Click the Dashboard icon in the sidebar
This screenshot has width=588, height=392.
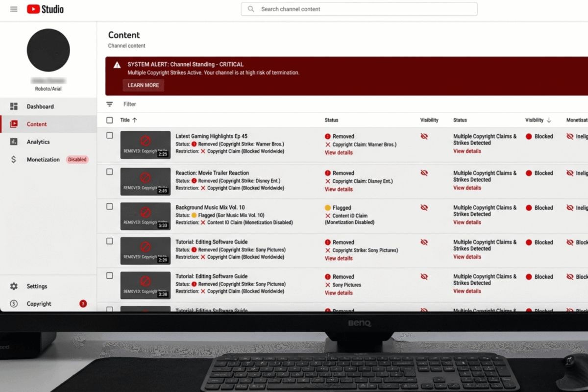(14, 106)
